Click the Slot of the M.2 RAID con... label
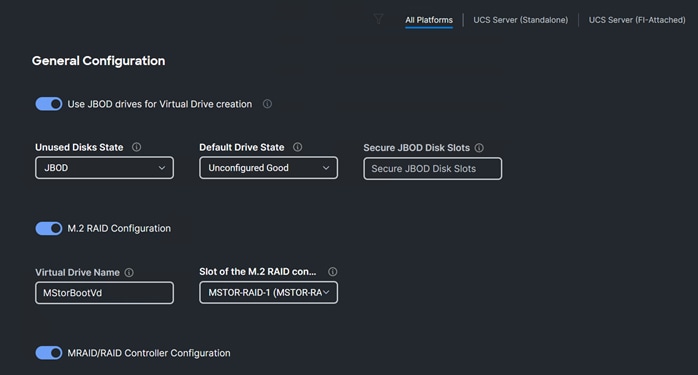This screenshot has width=698, height=375. (258, 272)
